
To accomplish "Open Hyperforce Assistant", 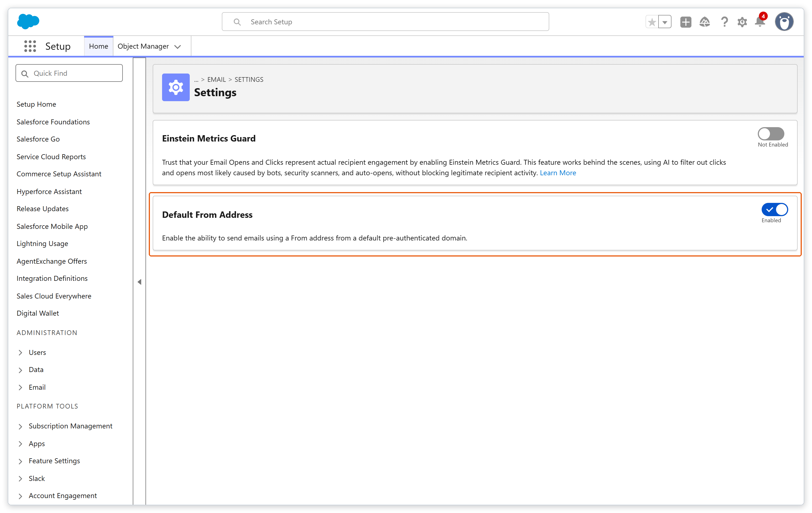I will tap(49, 192).
